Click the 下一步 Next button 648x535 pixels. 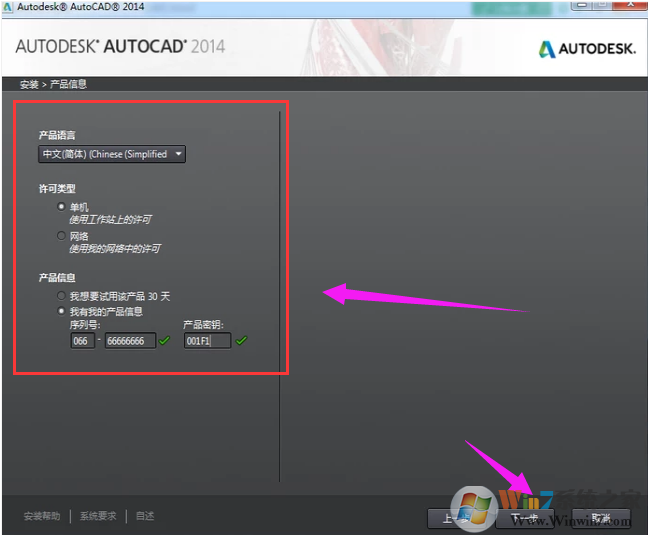(x=525, y=518)
